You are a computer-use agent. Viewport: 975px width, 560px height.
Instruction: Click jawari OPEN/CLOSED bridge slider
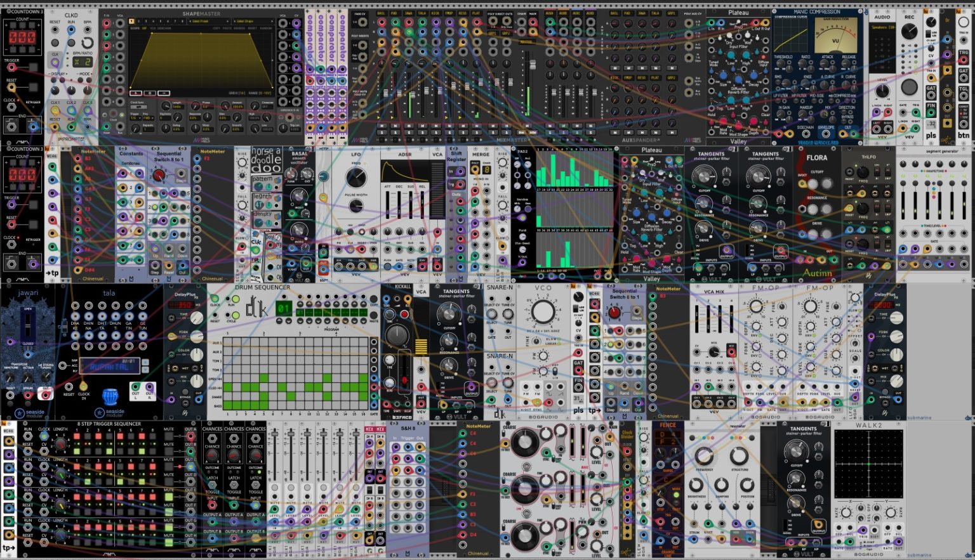tap(28, 326)
